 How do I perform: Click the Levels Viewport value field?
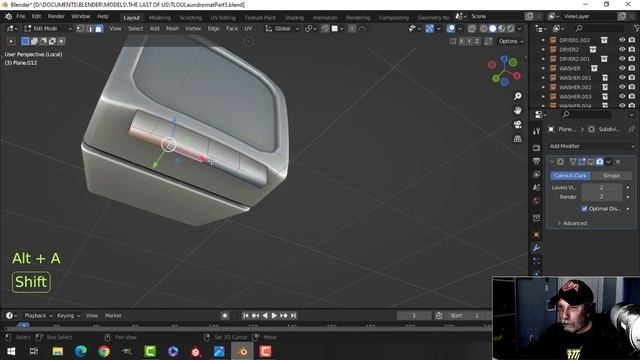[602, 187]
